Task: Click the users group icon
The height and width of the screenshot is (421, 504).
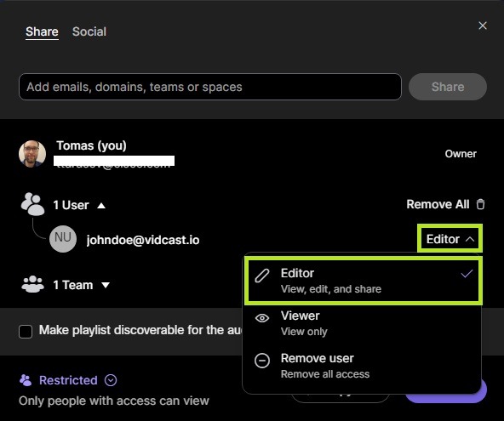Action: (x=32, y=204)
